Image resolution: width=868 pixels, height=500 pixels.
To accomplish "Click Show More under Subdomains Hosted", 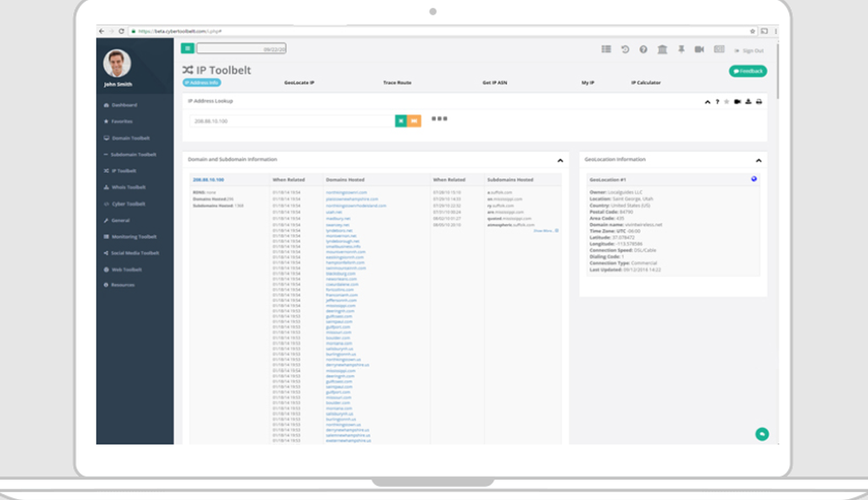I will pos(546,231).
